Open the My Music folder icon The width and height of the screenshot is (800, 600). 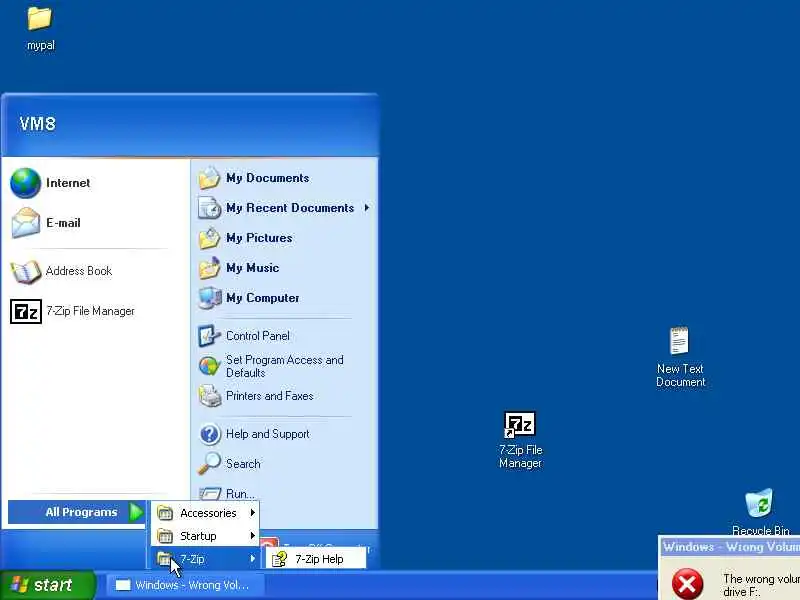click(209, 268)
